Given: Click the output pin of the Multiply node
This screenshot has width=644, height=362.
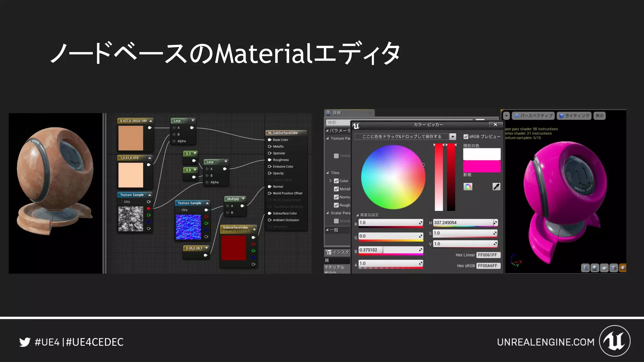Looking at the screenshot, I should [x=242, y=206].
